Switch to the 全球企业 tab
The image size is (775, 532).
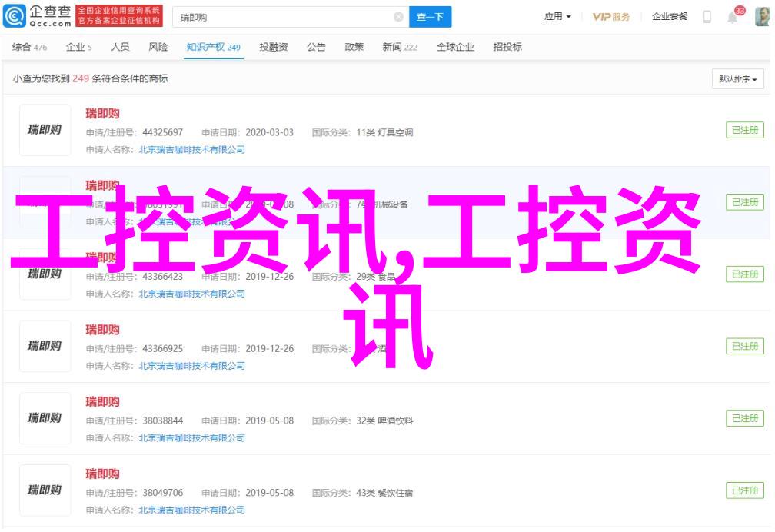[455, 47]
